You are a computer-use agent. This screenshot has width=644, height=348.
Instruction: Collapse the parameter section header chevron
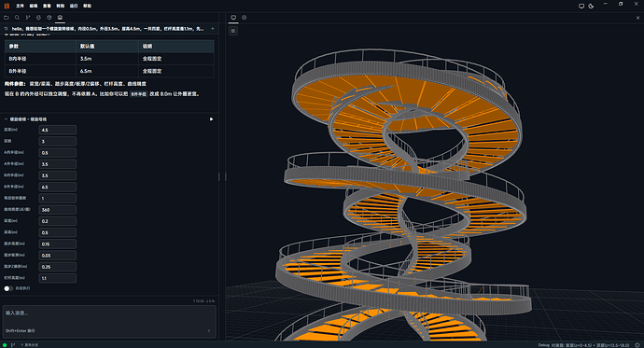6,119
